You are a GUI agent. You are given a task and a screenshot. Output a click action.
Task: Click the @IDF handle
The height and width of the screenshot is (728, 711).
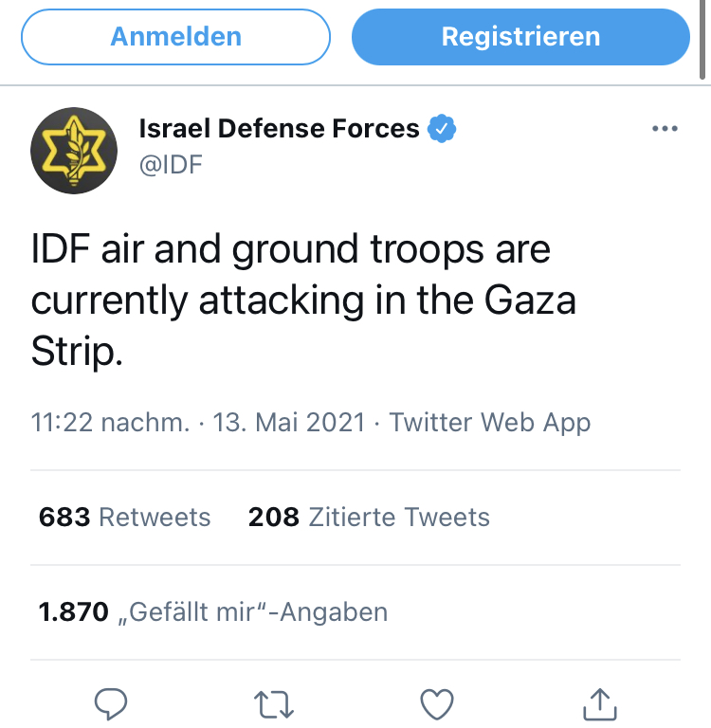[x=171, y=164]
